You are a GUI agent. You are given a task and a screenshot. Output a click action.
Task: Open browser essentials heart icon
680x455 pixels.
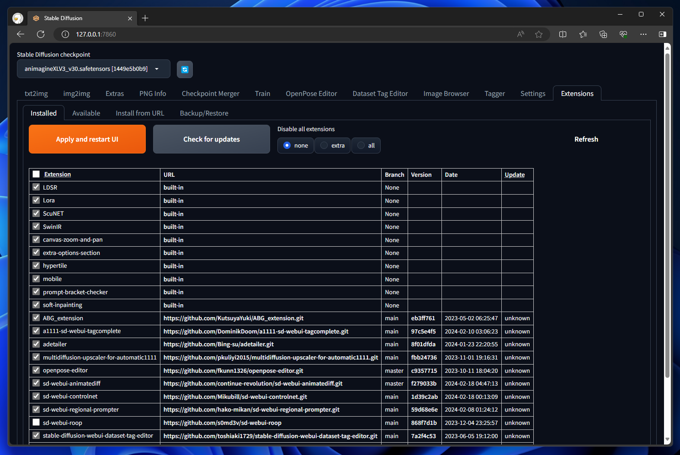(x=623, y=34)
